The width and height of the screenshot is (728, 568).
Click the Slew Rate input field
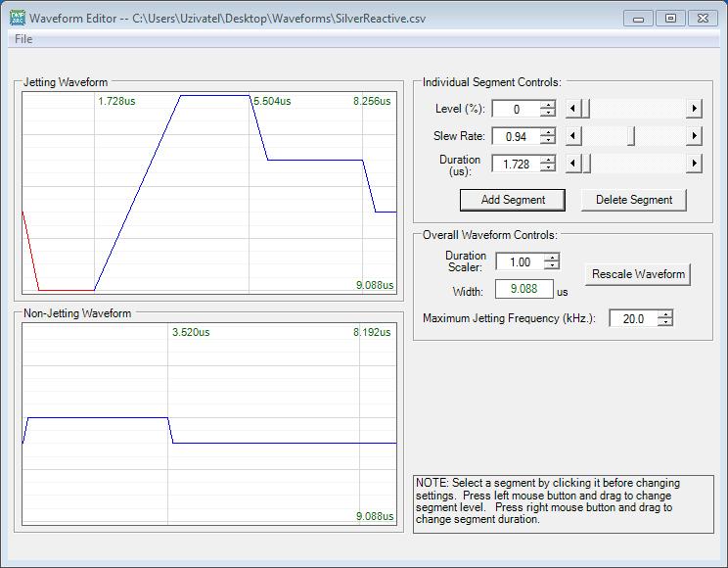tap(516, 137)
